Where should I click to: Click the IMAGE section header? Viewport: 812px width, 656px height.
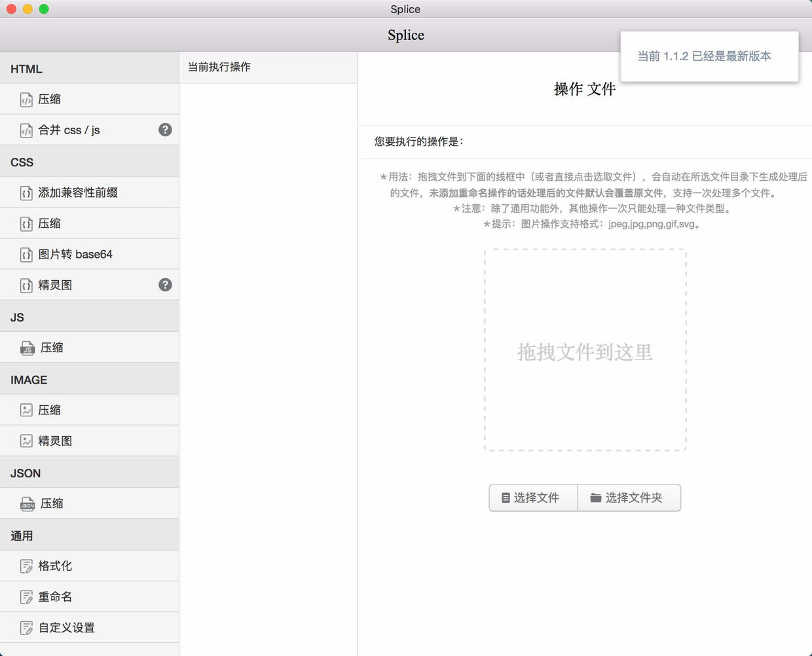[89, 380]
